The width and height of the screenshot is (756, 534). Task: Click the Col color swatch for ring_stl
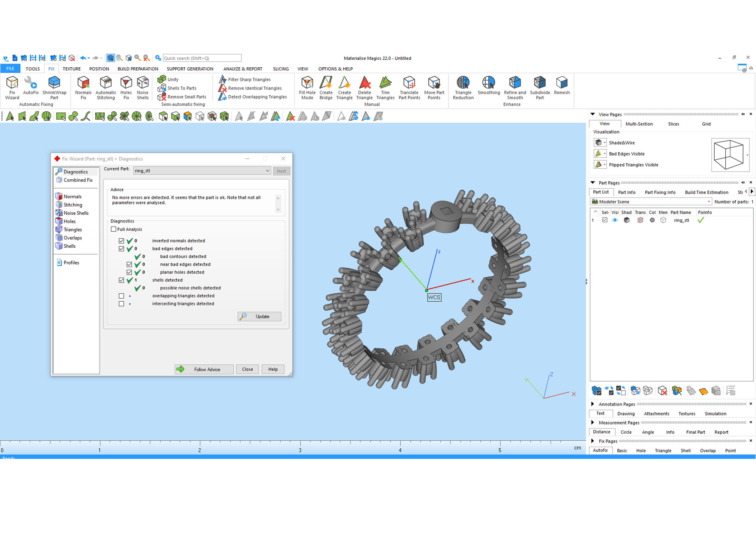pyautogui.click(x=652, y=220)
